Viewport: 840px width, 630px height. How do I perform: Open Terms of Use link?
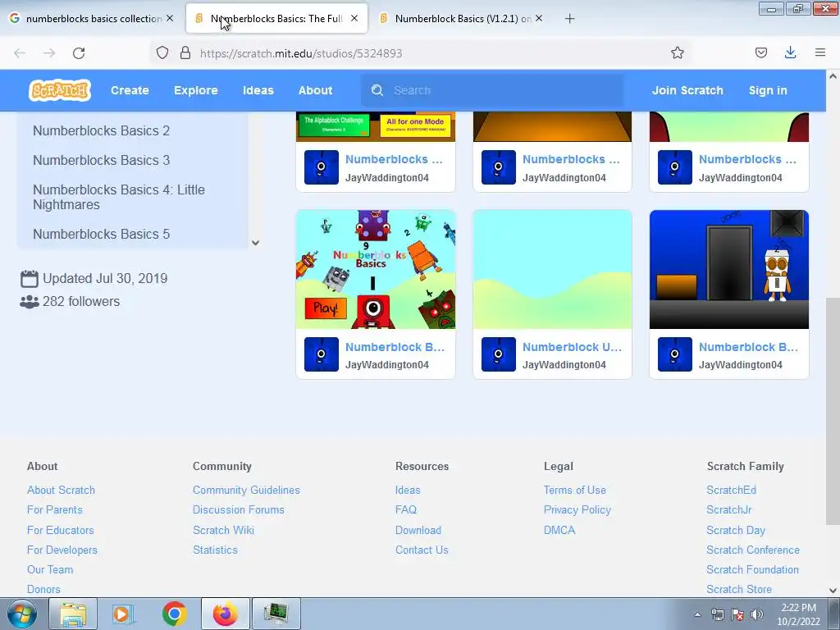pos(574,490)
